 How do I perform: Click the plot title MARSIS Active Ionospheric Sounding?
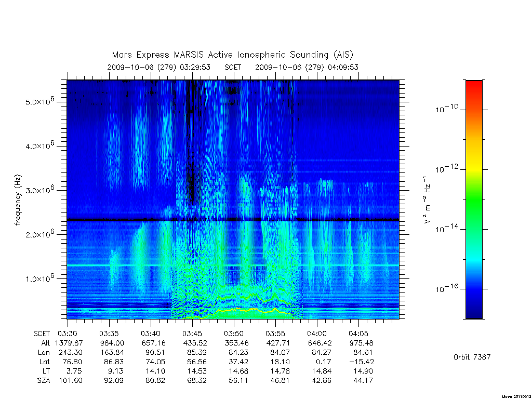pos(233,55)
